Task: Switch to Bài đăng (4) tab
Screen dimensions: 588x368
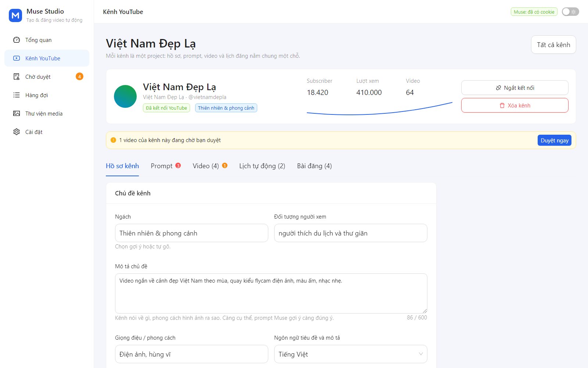Action: [314, 166]
